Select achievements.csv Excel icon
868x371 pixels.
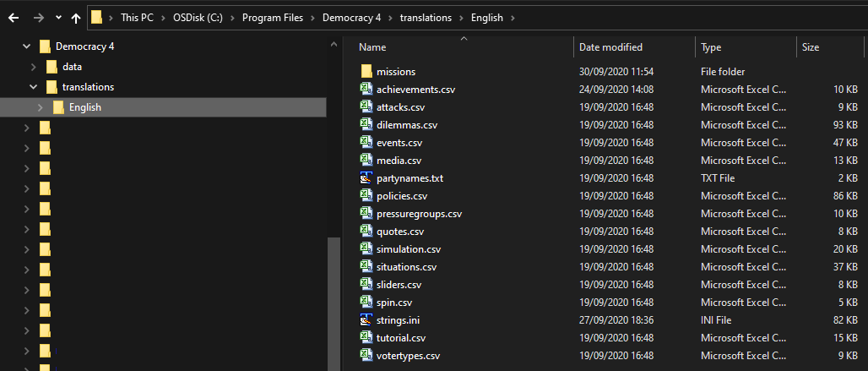(366, 89)
